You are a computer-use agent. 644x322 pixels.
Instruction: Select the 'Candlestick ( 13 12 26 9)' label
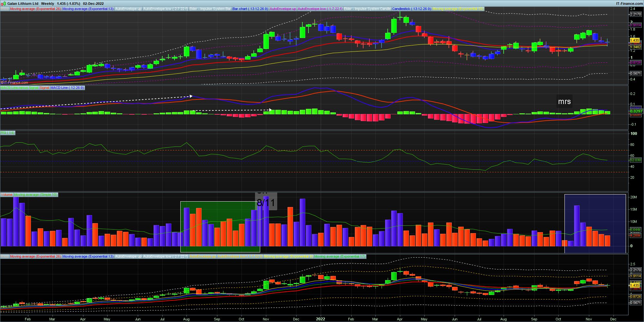(x=412, y=9)
